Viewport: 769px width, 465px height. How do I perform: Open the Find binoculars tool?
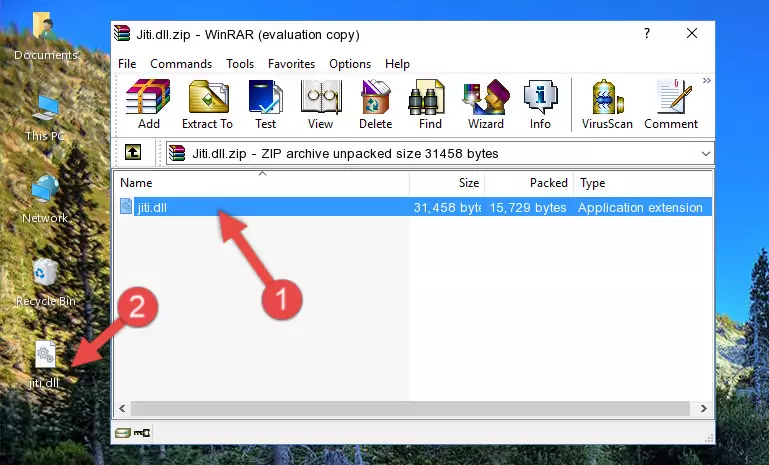pos(430,104)
